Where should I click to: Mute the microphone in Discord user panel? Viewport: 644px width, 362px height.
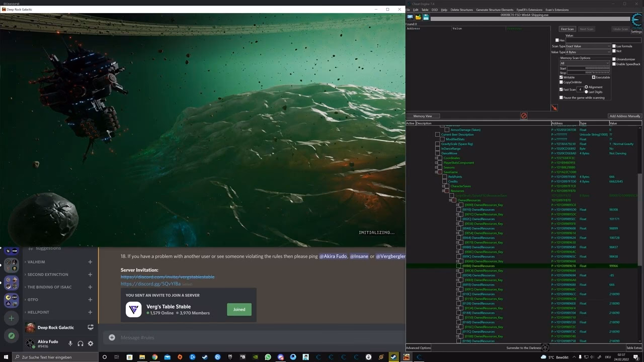(x=70, y=344)
